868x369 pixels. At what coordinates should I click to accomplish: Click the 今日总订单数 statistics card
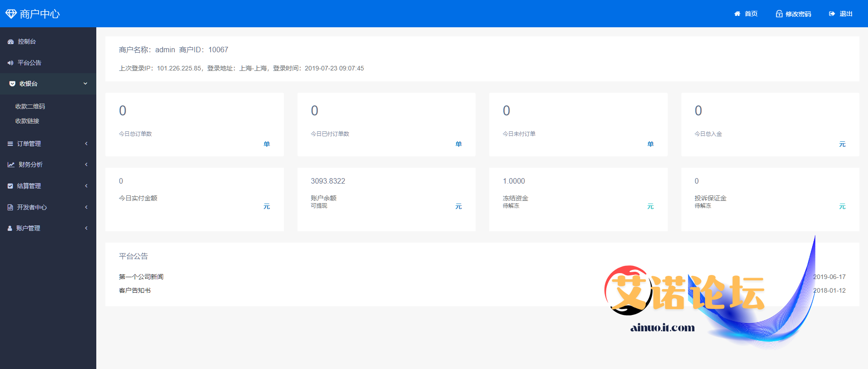(194, 125)
